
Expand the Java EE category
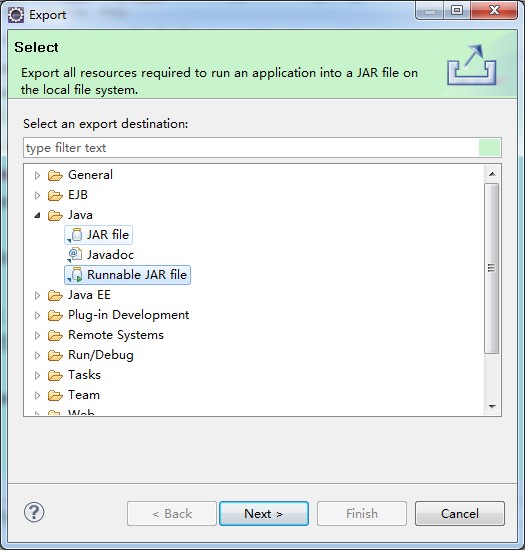coord(37,295)
